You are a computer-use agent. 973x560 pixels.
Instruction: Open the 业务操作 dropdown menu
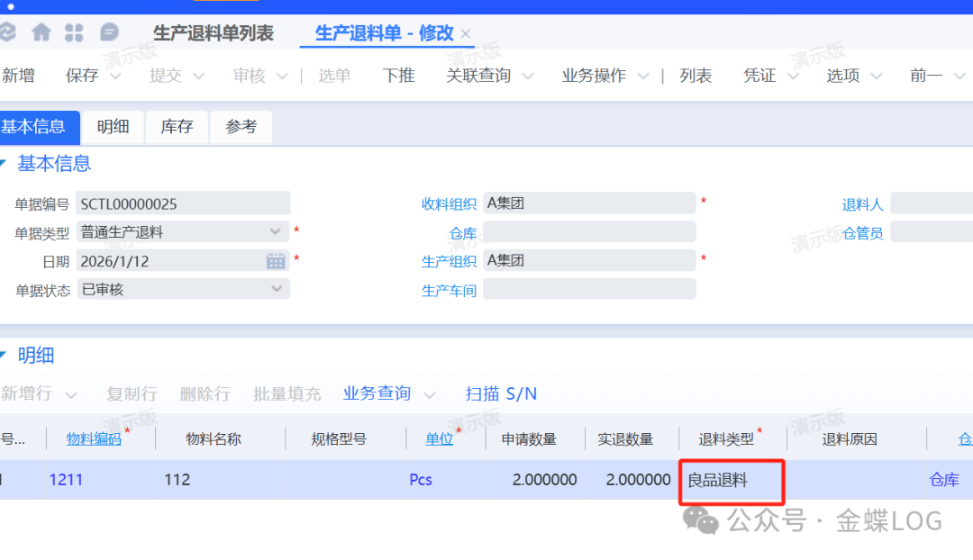click(x=643, y=77)
